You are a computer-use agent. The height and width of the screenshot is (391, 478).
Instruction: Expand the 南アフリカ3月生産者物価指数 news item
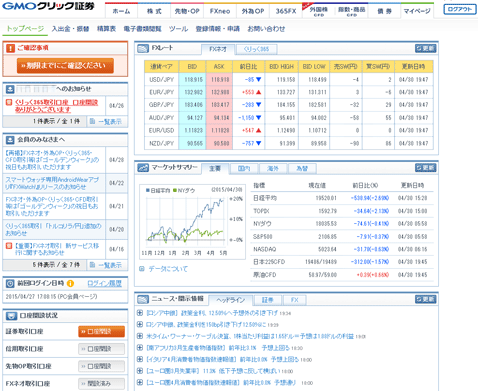tap(140, 348)
